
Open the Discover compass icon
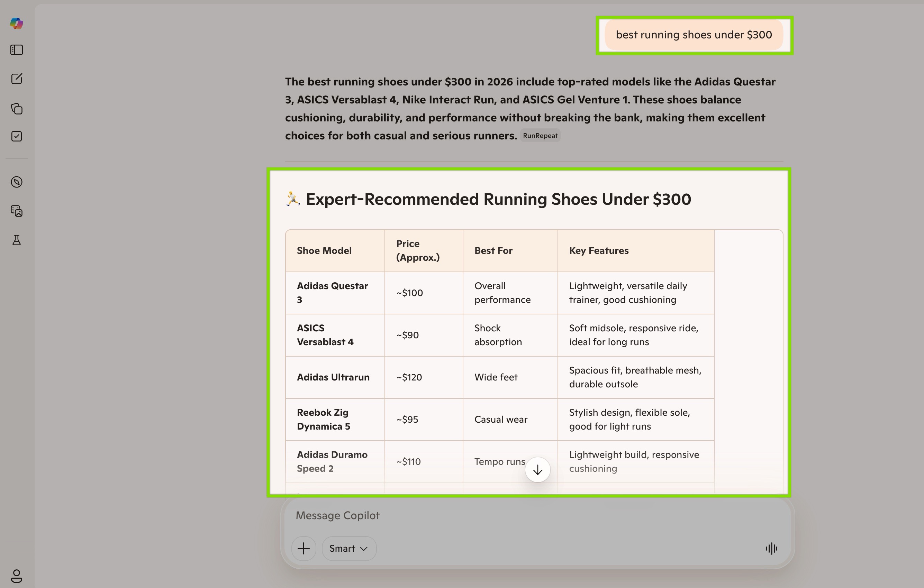[x=17, y=182]
